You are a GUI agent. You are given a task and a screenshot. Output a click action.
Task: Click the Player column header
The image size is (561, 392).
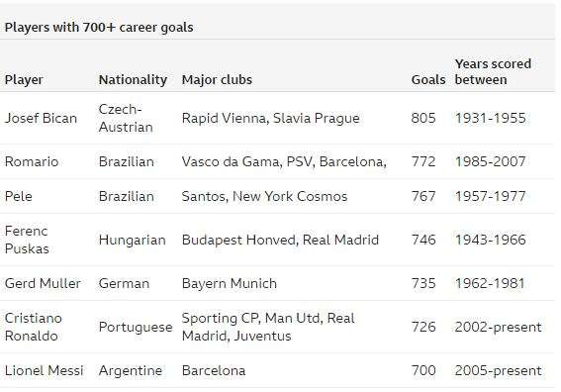tap(24, 79)
